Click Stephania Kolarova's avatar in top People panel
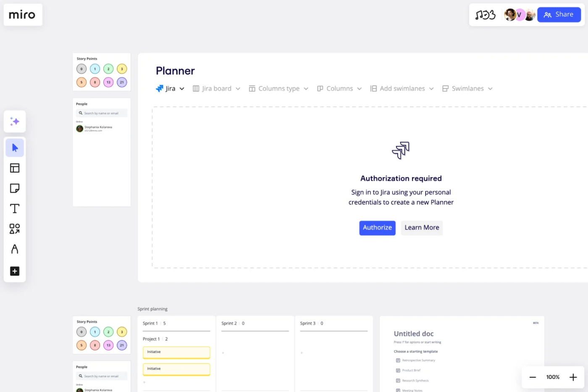 coord(79,129)
